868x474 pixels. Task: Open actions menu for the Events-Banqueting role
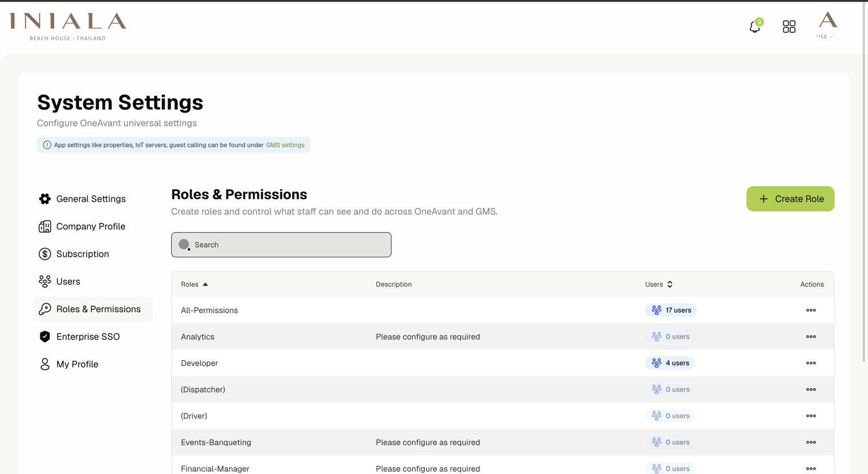[811, 442]
